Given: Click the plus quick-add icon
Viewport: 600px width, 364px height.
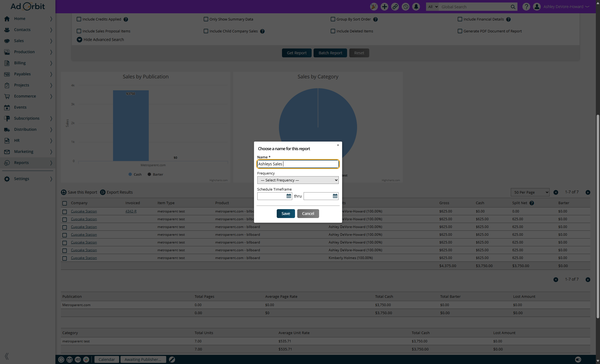Looking at the screenshot, I should pos(384,7).
